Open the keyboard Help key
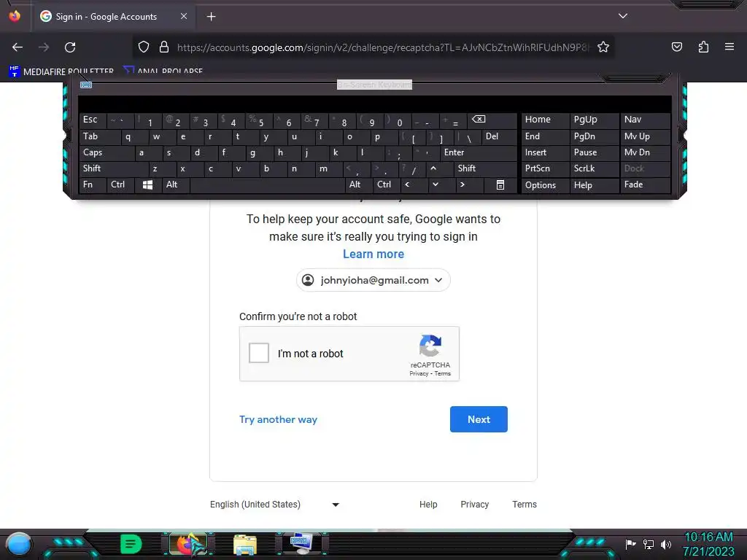This screenshot has height=560, width=747. tap(594, 185)
